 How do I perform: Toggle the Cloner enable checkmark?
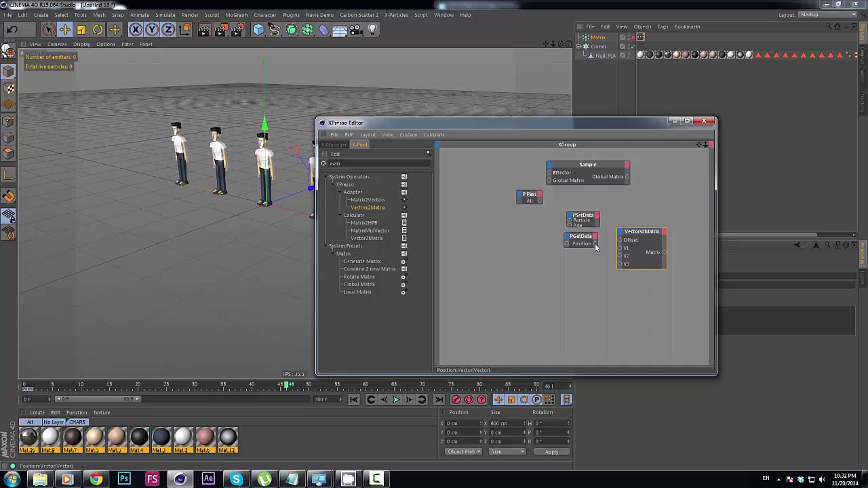633,46
